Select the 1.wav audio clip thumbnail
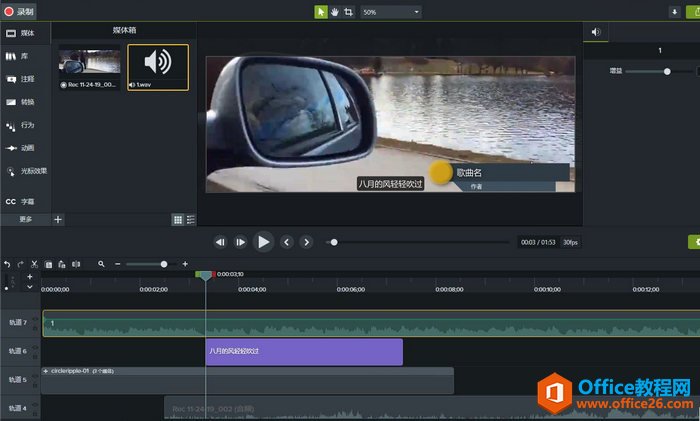The width and height of the screenshot is (700, 421). click(157, 63)
